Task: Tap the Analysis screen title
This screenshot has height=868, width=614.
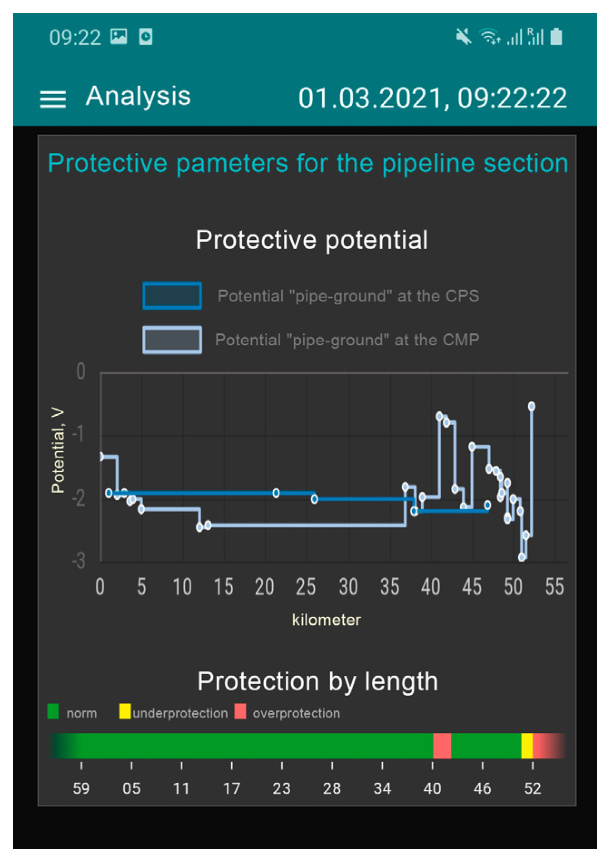Action: tap(138, 96)
